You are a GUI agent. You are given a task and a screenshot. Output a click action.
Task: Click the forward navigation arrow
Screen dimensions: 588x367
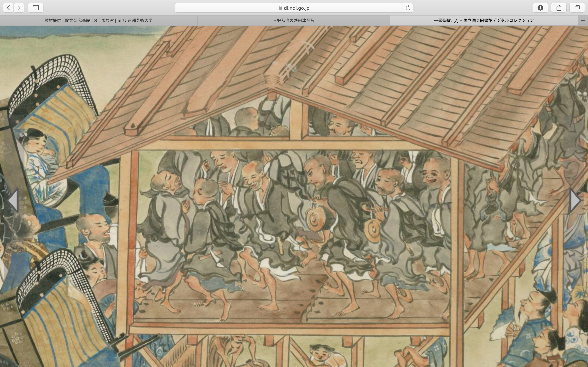click(19, 8)
